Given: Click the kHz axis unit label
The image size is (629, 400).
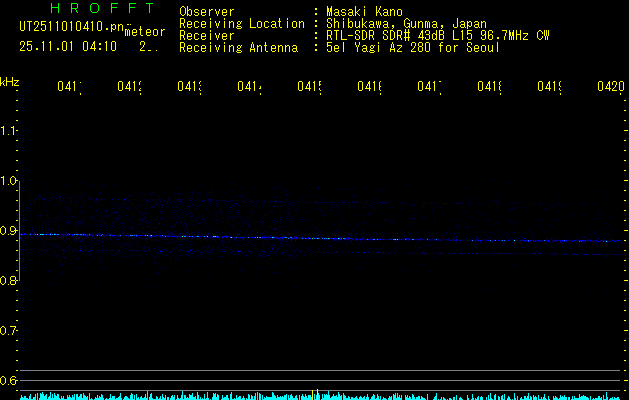Looking at the screenshot, I should (x=10, y=81).
